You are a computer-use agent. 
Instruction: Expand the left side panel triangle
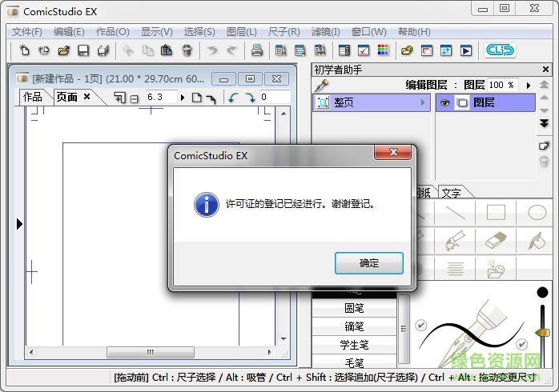click(x=19, y=224)
